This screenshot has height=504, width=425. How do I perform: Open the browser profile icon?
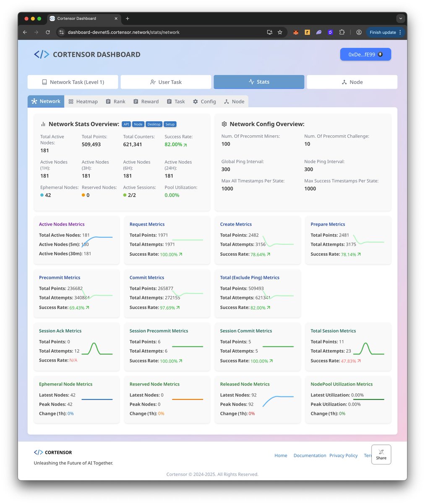pos(359,32)
